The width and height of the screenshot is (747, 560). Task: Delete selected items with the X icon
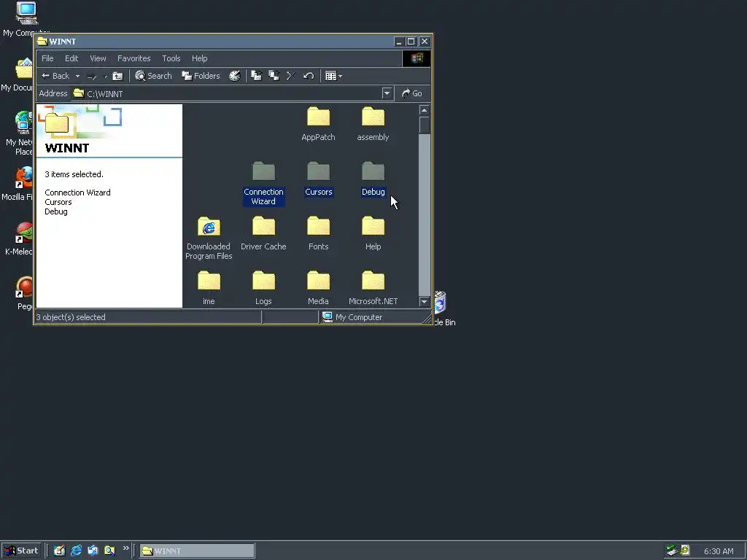click(x=290, y=76)
